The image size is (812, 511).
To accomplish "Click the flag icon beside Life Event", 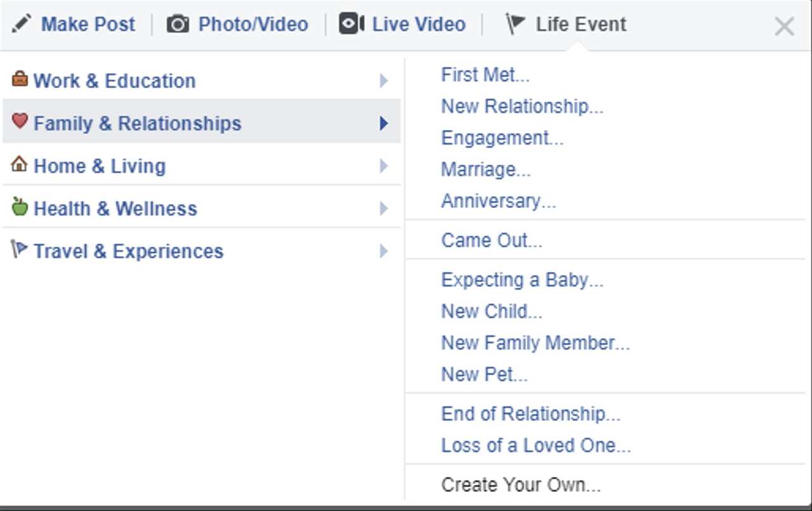I will tap(514, 24).
